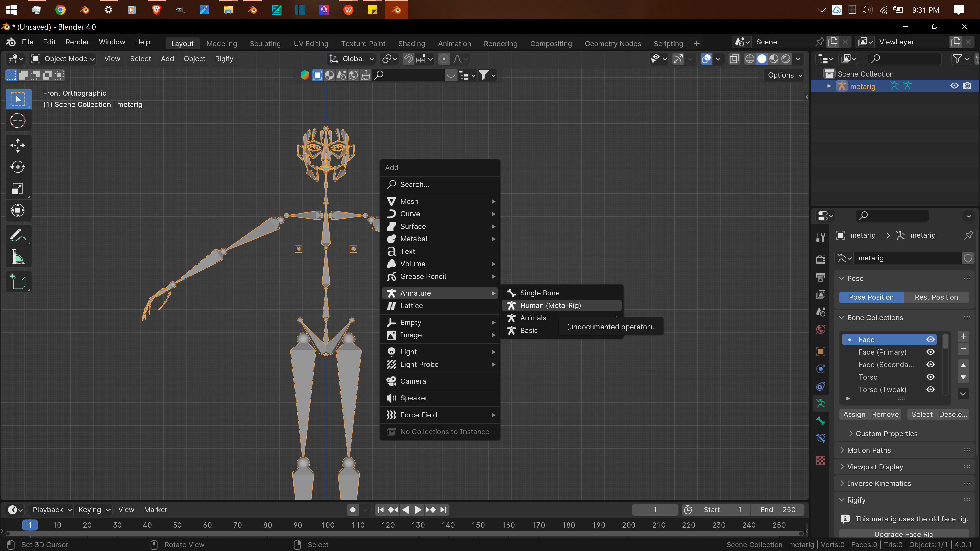Select Human (Meta-Rig) from Armature menu
Viewport: 980px width, 551px height.
(x=550, y=305)
